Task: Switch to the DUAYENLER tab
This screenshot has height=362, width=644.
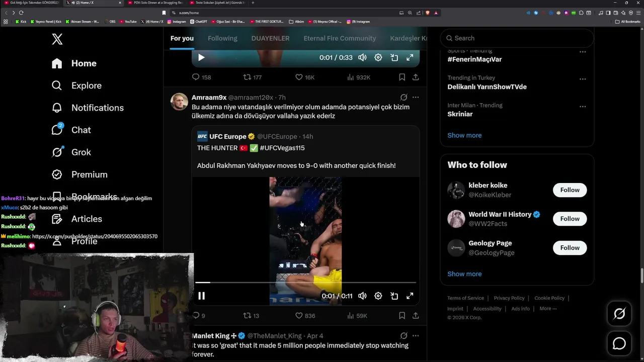Action: [270, 38]
